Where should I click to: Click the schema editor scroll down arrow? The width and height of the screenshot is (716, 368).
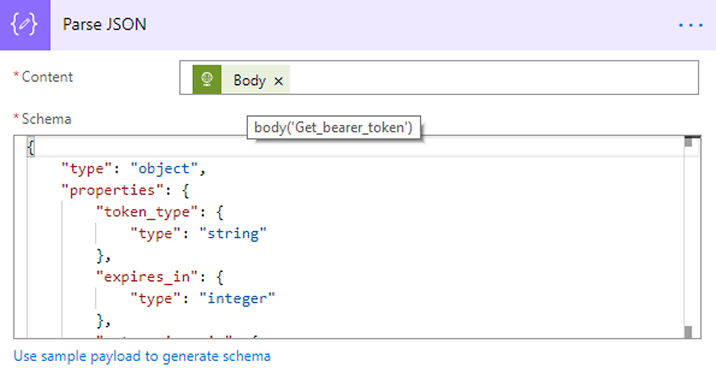689,332
